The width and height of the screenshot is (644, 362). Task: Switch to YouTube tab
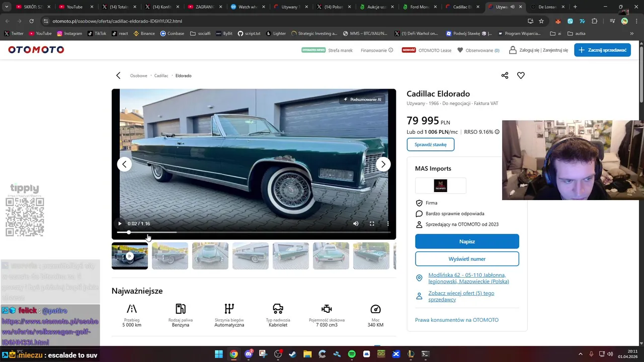pos(74,7)
